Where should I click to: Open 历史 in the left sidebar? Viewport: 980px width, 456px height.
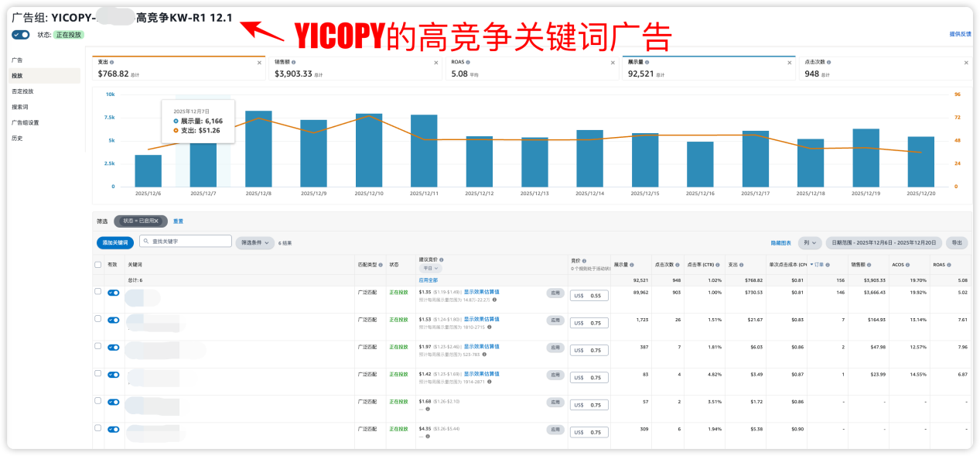[x=17, y=138]
